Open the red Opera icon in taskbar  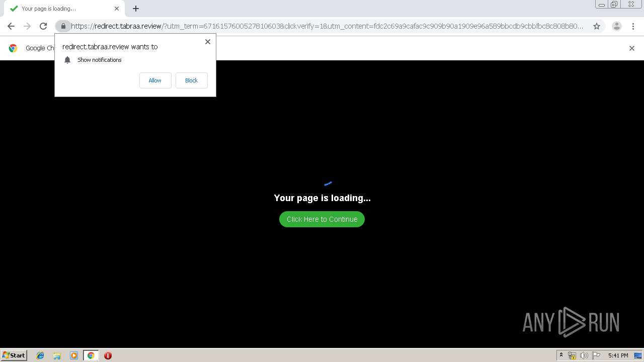[108, 355]
